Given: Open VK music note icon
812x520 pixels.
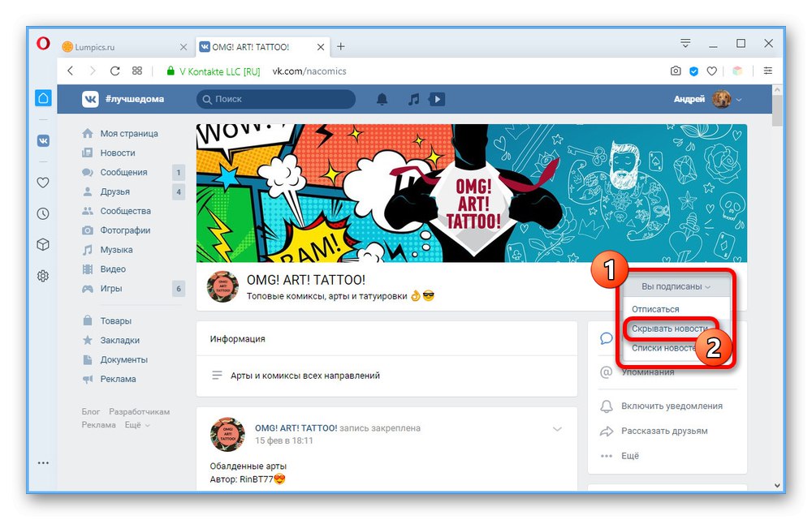Looking at the screenshot, I should coord(413,99).
